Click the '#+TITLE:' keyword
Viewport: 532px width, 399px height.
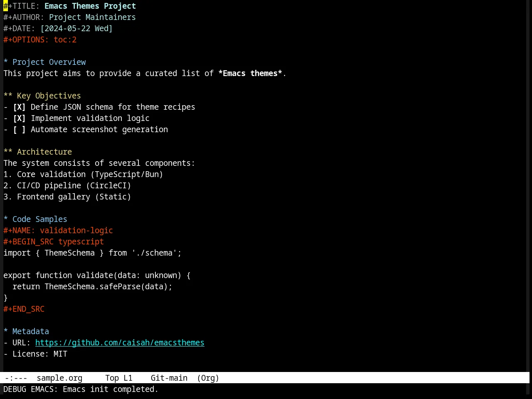[x=22, y=6]
